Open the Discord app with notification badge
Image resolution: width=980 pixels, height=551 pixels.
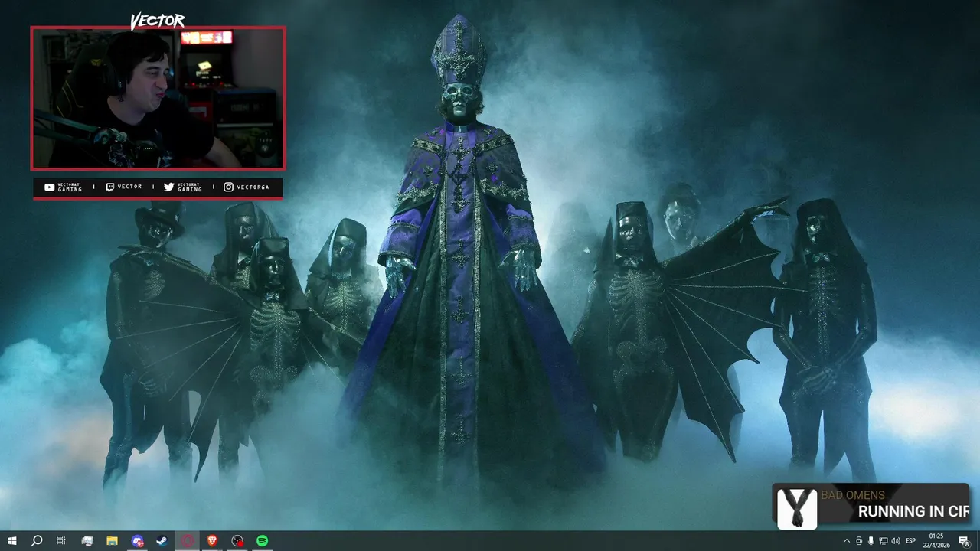tap(137, 541)
